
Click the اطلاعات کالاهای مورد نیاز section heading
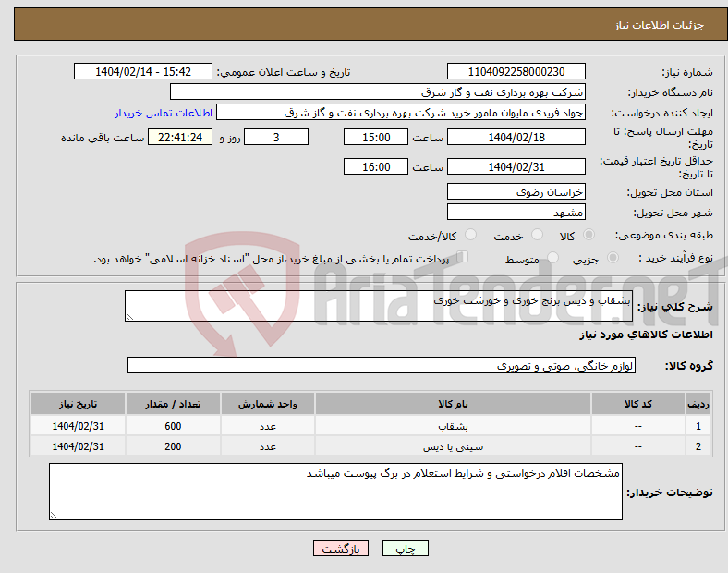(646, 335)
